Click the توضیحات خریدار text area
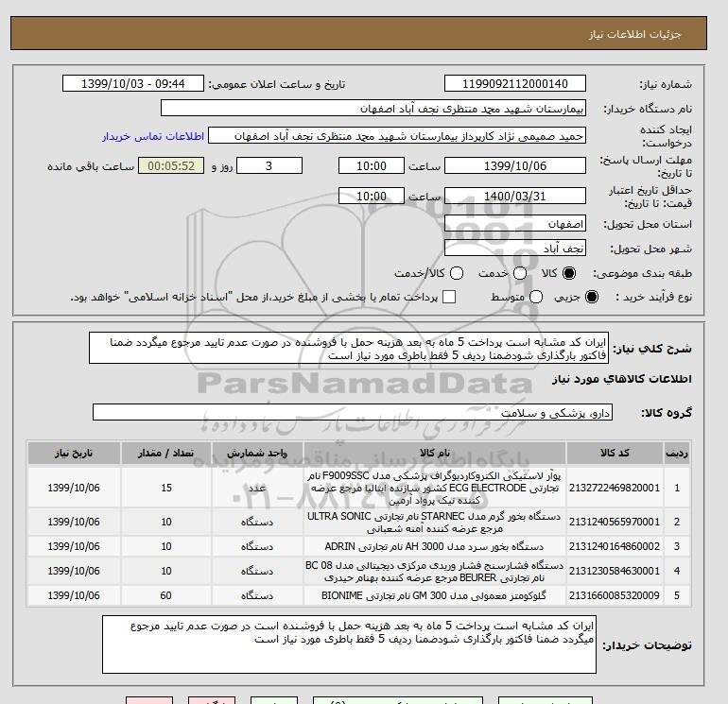Viewport: 728px width, 704px height. tap(349, 644)
